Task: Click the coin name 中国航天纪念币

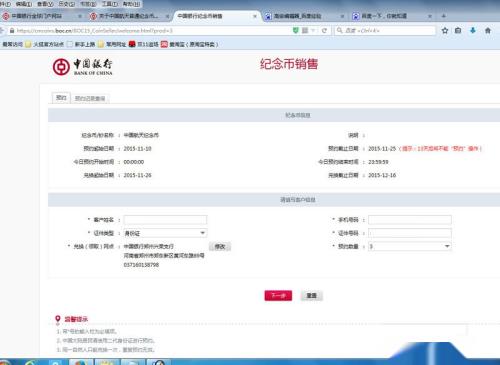Action: 141,135
